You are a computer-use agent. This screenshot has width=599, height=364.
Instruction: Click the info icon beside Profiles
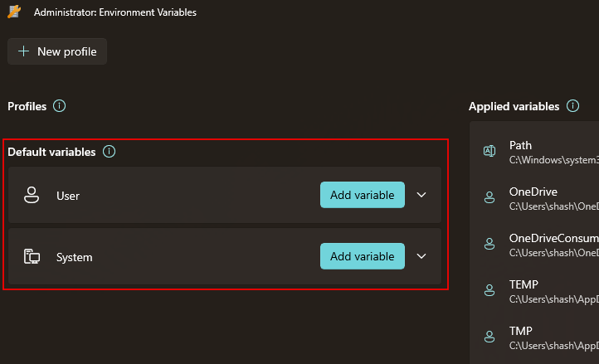(59, 106)
